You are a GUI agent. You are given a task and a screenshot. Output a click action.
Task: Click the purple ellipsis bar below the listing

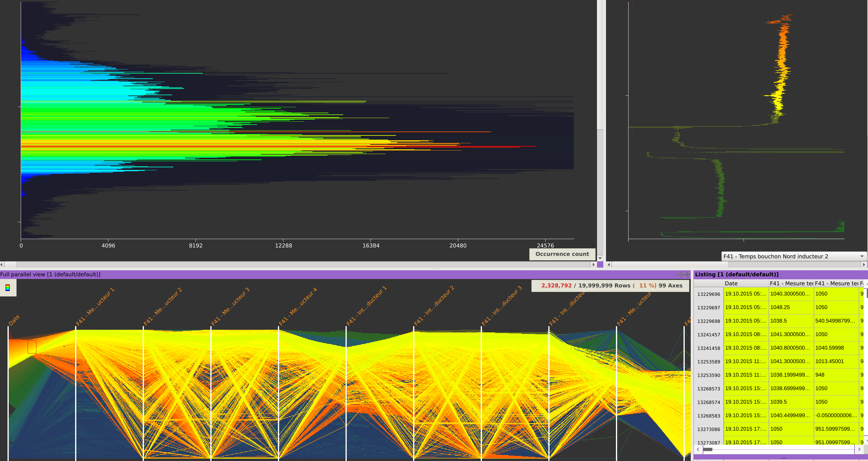tap(783, 457)
